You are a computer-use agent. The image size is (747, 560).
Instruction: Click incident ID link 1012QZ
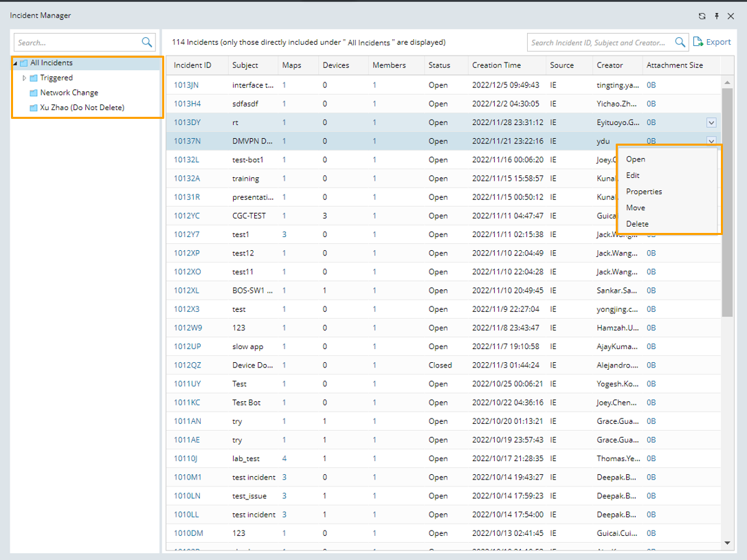click(187, 366)
